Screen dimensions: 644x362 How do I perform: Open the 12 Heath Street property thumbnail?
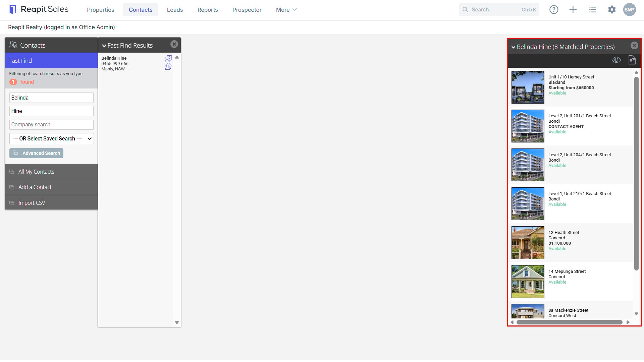coord(528,243)
